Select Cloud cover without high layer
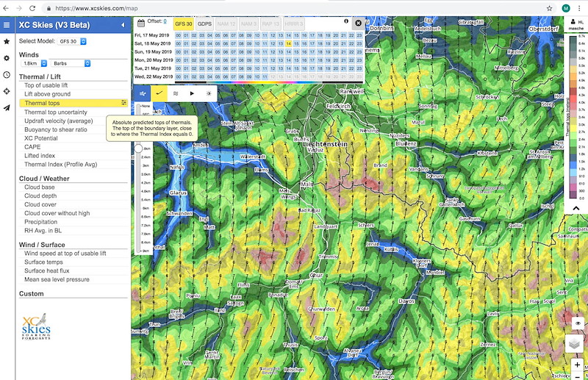The width and height of the screenshot is (588, 380). click(x=57, y=213)
